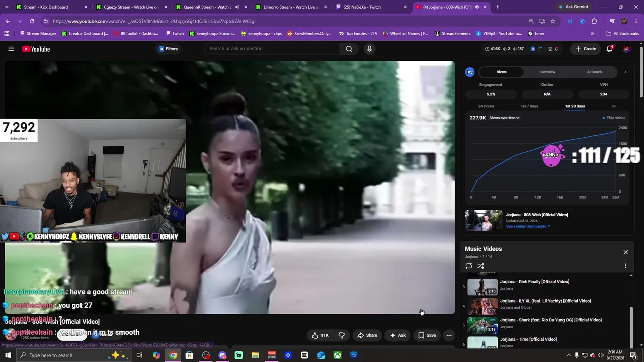Open the Views over time dropdown
The height and width of the screenshot is (362, 644).
coord(505,118)
